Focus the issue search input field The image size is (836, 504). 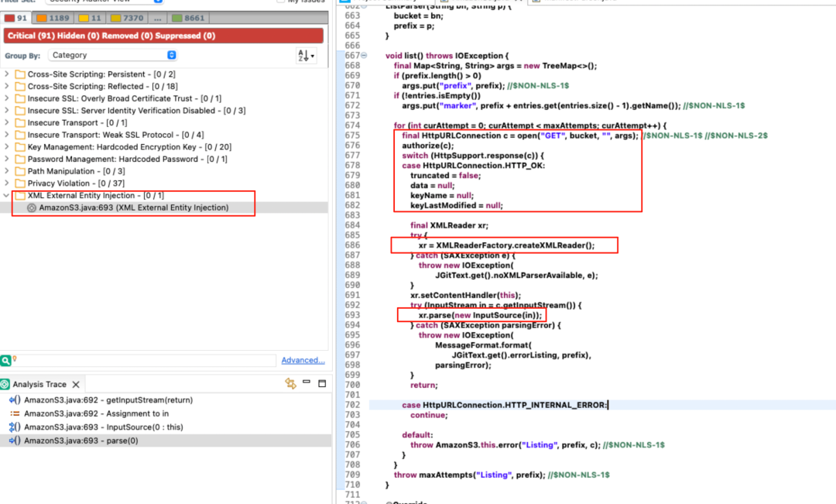click(x=146, y=361)
